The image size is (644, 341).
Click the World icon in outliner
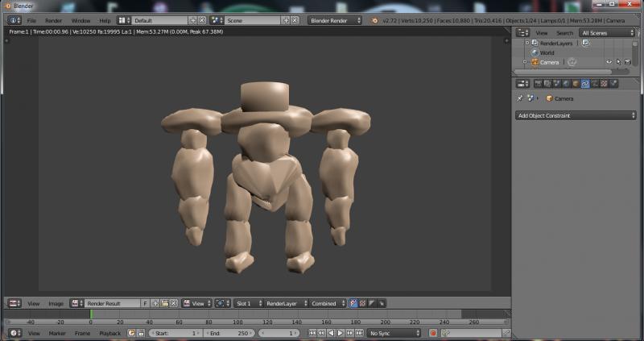tap(535, 52)
